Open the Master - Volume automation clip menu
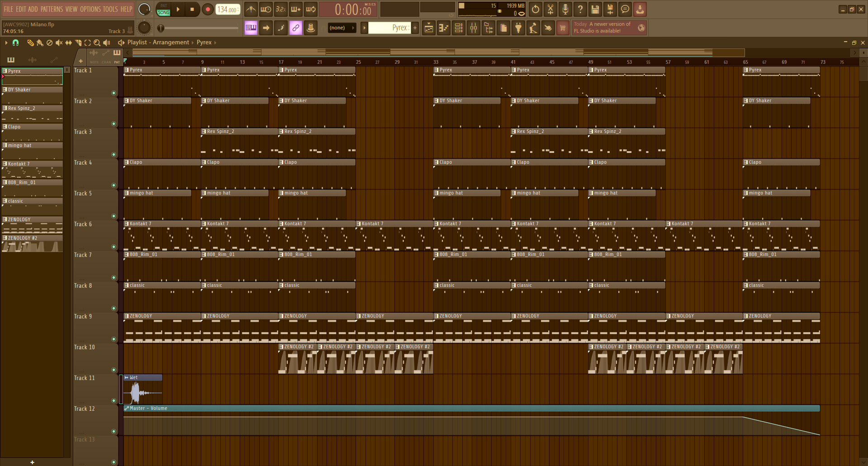Viewport: 868px width, 466px height. (127, 409)
